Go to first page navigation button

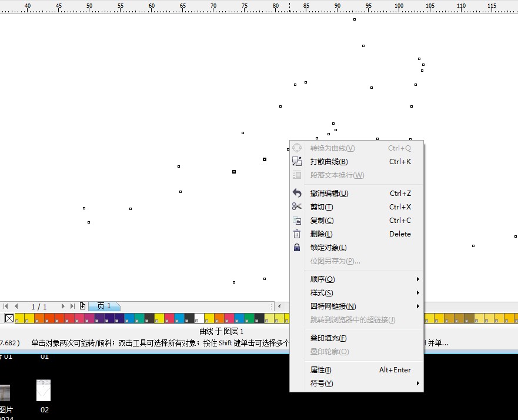point(6,306)
